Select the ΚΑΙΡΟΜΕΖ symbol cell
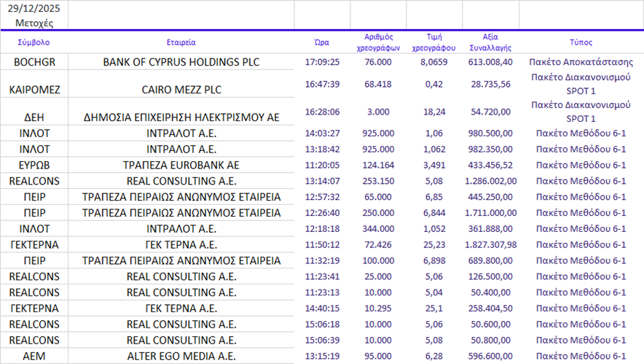 point(34,90)
